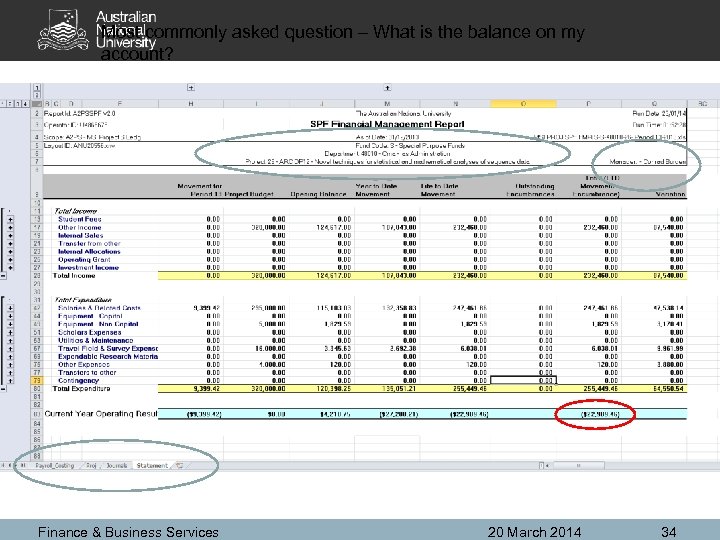The image size is (720, 540).
Task: Open the Payroll_Costing sheet tab
Action: 55,466
